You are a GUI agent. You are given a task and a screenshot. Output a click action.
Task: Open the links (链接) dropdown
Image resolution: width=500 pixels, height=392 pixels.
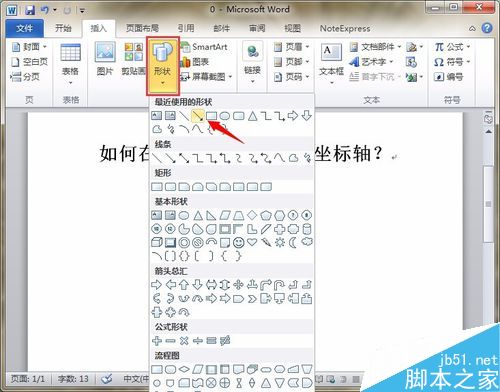tap(252, 63)
